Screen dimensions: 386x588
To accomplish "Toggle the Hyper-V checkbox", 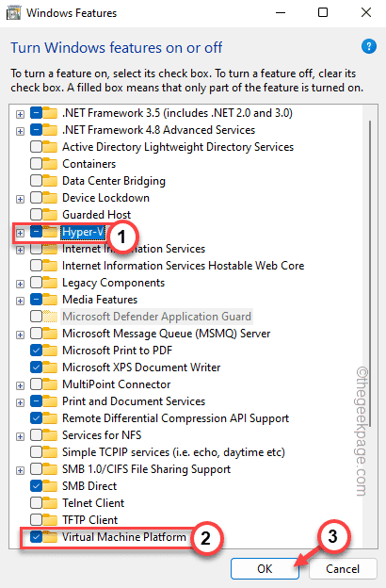I will (x=36, y=232).
